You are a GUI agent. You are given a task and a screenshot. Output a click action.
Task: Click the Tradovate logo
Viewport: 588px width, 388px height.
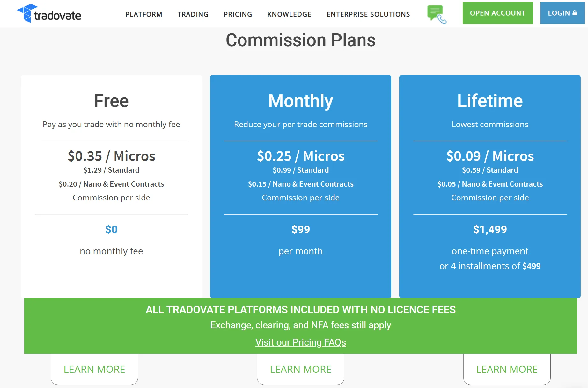49,13
